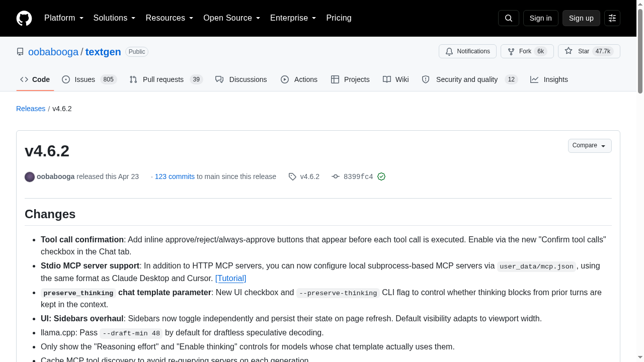Switch to the Code tab

click(x=35, y=79)
